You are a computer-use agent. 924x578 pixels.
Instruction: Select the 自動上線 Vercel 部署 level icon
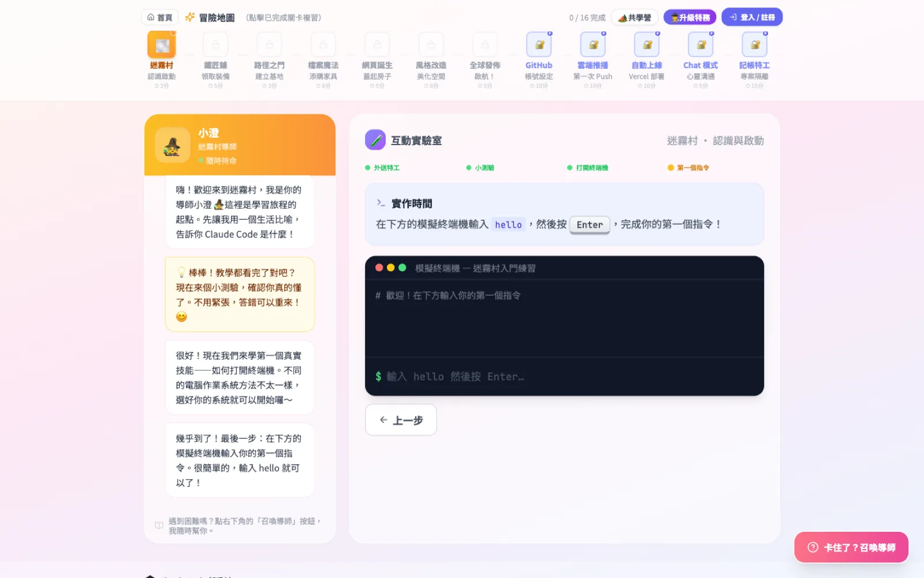point(647,45)
